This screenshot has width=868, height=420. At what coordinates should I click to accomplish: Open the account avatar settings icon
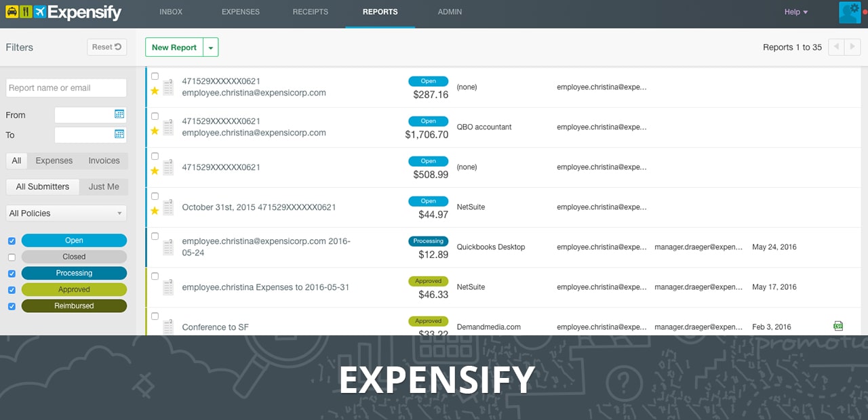[x=850, y=12]
